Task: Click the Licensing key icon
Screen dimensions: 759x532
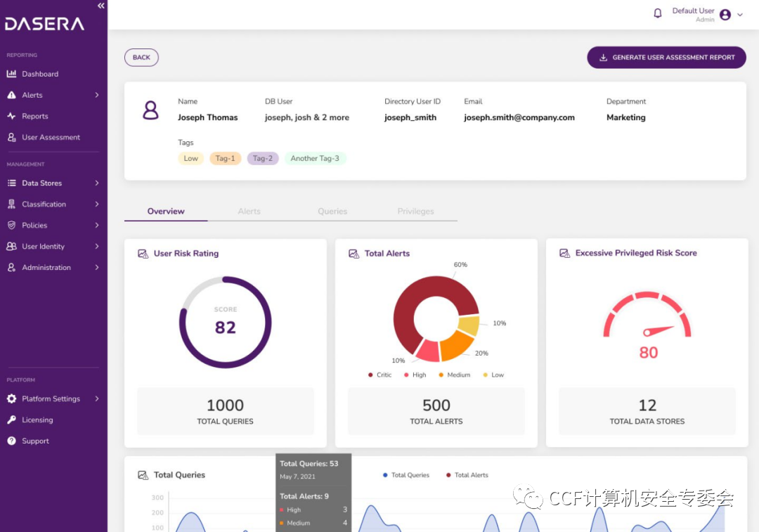Action: 12,420
